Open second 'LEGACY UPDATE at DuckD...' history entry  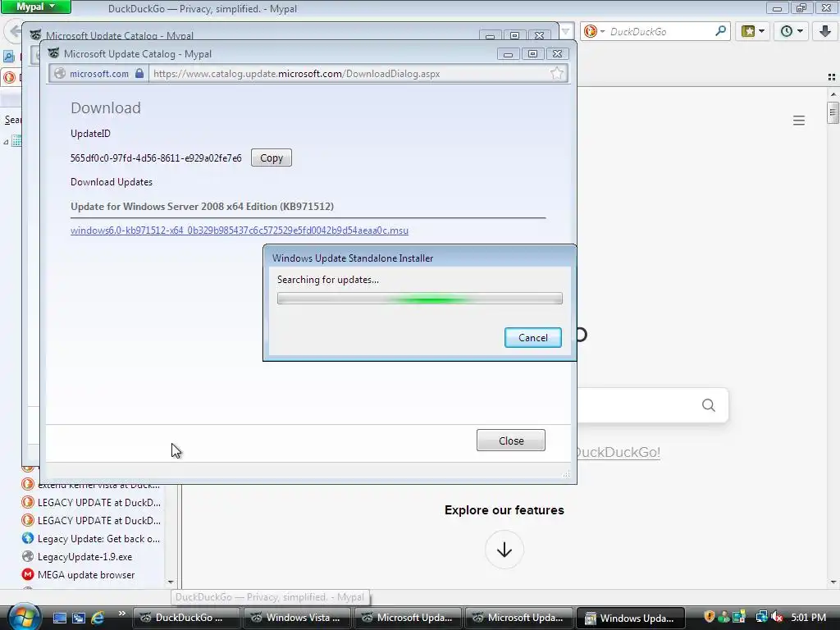coord(98,520)
